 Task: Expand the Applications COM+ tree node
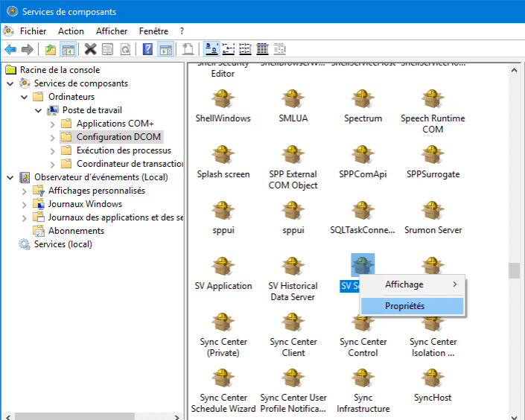pos(52,124)
